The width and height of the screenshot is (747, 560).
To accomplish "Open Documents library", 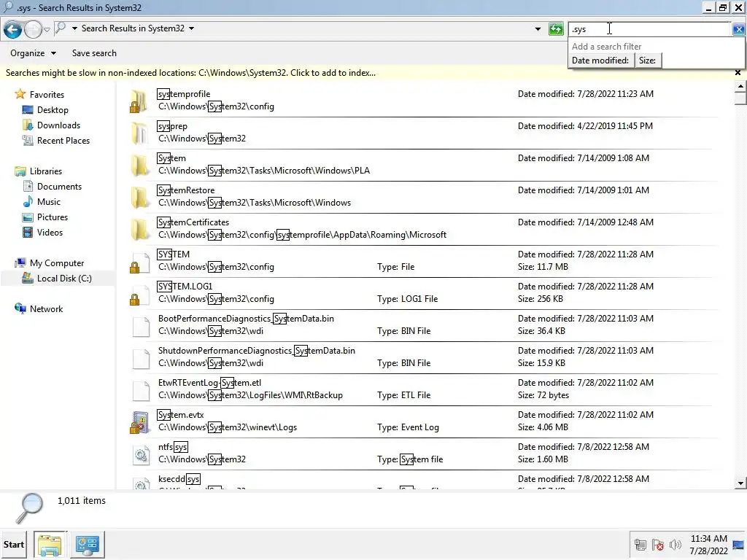I will [59, 187].
